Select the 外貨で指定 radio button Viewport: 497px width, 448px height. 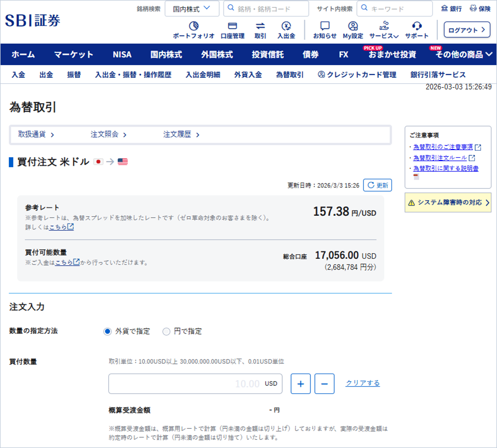click(108, 332)
